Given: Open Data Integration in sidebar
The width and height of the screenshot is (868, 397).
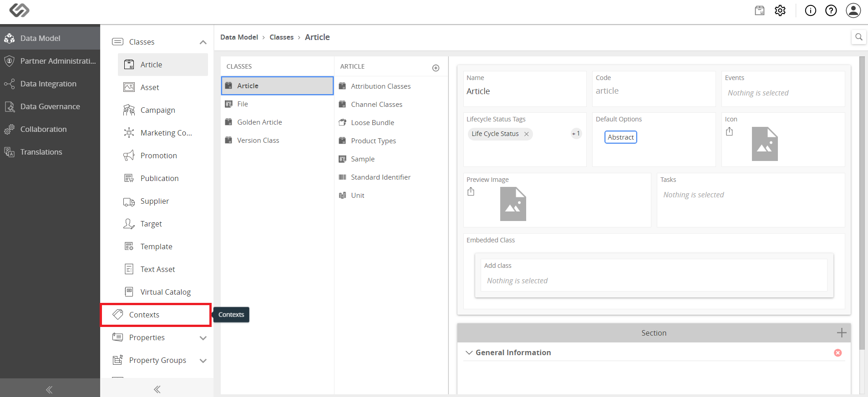Looking at the screenshot, I should 50,84.
